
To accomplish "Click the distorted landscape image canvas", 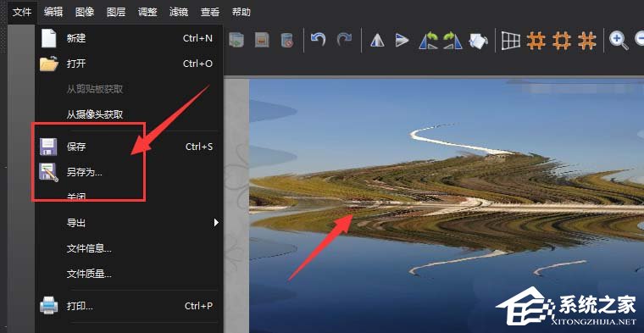I will (x=447, y=205).
